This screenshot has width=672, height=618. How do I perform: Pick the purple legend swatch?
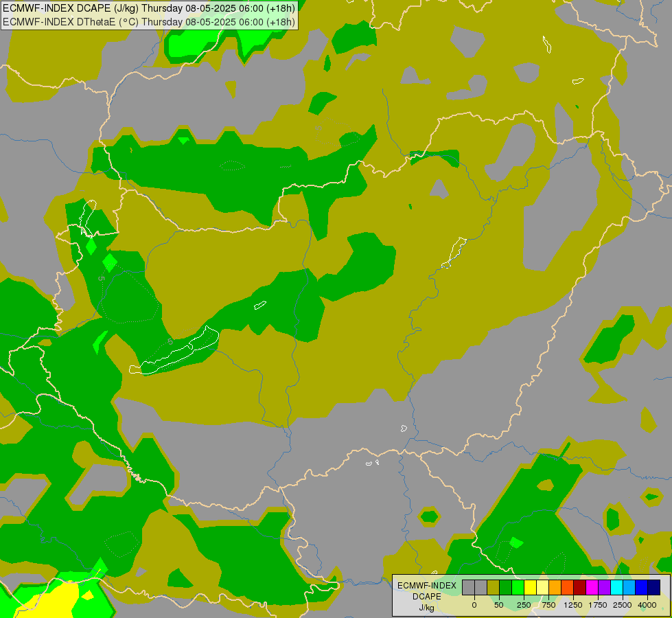pyautogui.click(x=605, y=587)
